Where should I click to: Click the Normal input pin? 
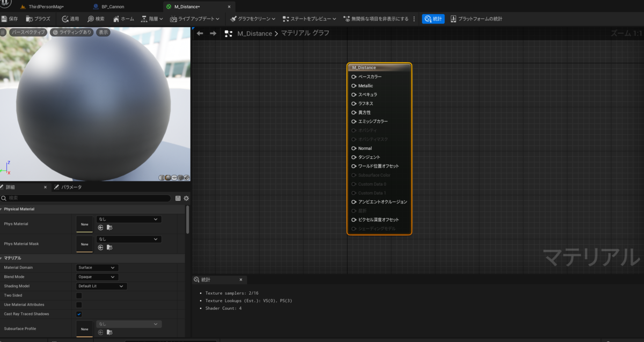(354, 148)
